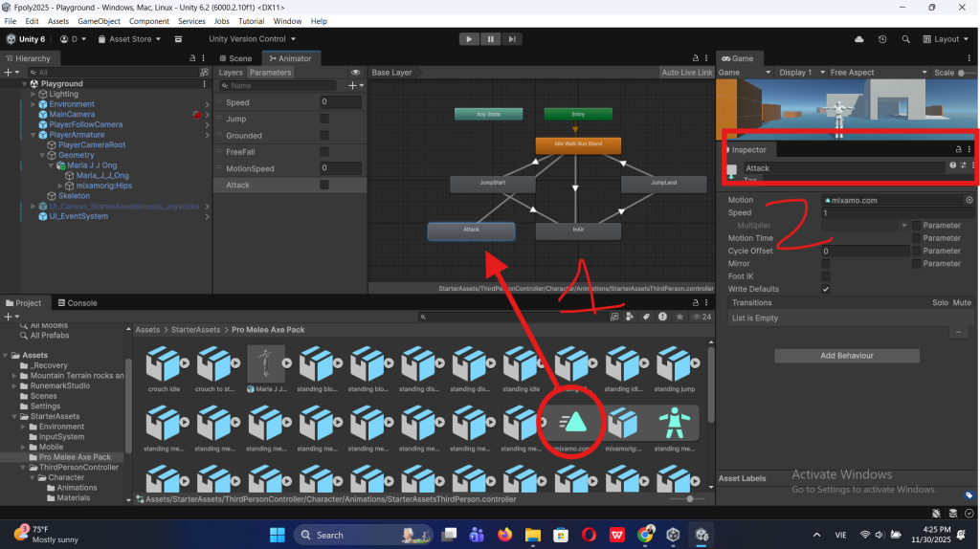Open the GameObject menu

(99, 21)
